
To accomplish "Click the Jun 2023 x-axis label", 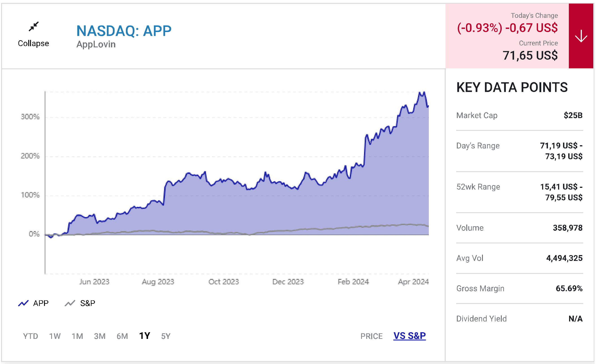I will click(x=94, y=282).
